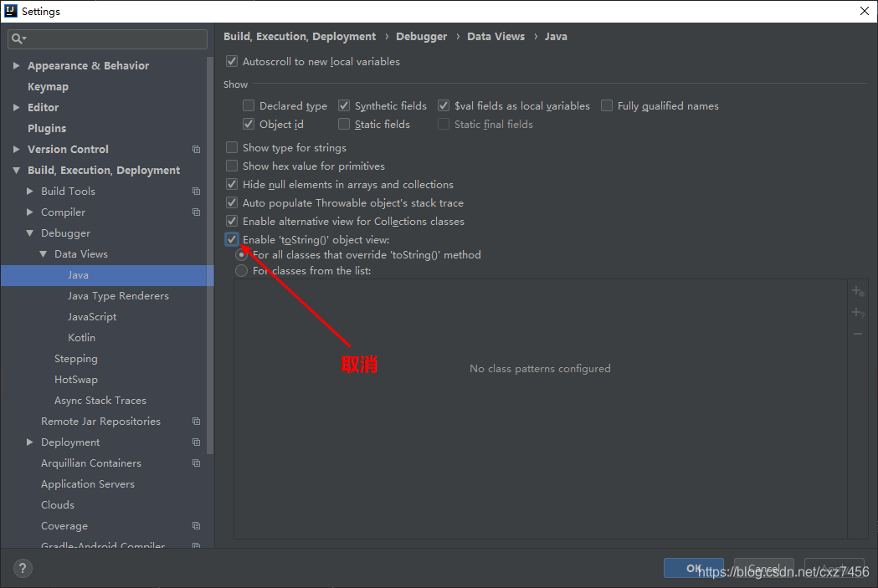Open Application Servers settings
Image resolution: width=878 pixels, height=588 pixels.
tap(87, 484)
